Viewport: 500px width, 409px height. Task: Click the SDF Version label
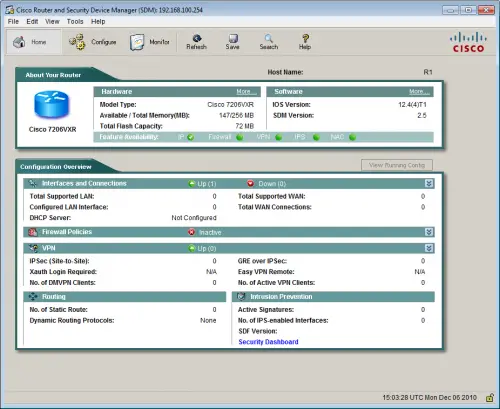(x=258, y=331)
